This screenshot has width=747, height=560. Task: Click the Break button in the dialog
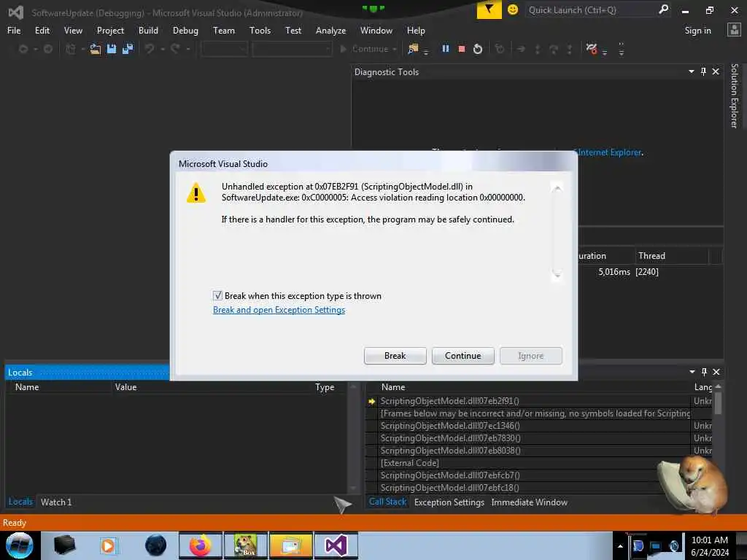click(x=395, y=356)
